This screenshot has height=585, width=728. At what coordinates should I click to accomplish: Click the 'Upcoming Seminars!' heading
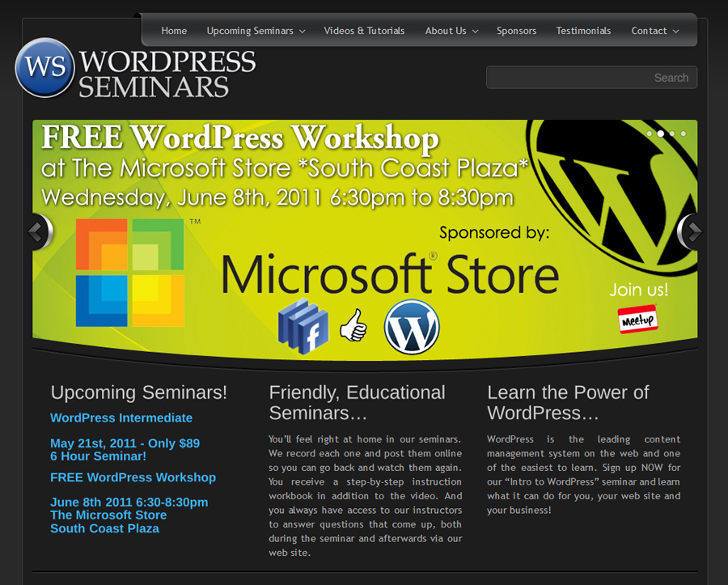[139, 392]
